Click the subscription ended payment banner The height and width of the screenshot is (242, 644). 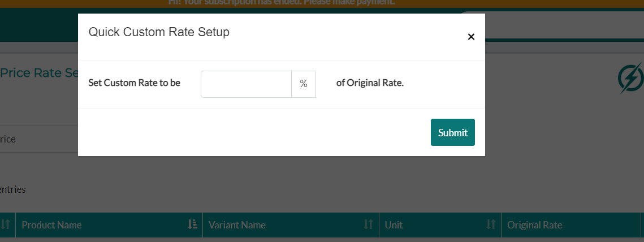(x=322, y=4)
